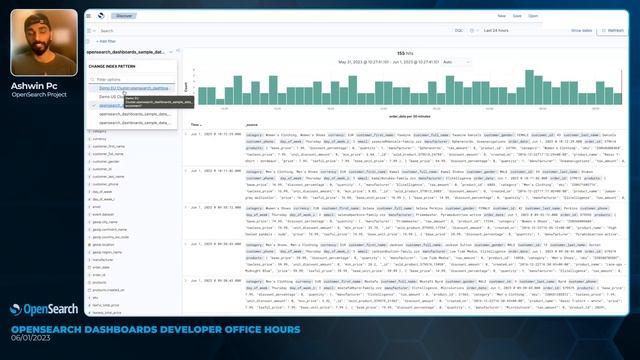The width and height of the screenshot is (640, 360).
Task: Select the customer_phone field
Action: coord(105,184)
